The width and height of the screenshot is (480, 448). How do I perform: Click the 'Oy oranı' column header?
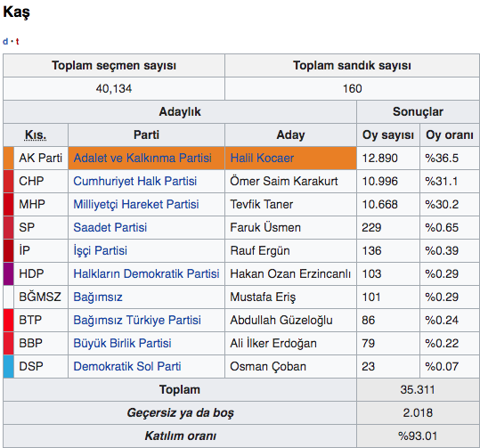click(450, 135)
